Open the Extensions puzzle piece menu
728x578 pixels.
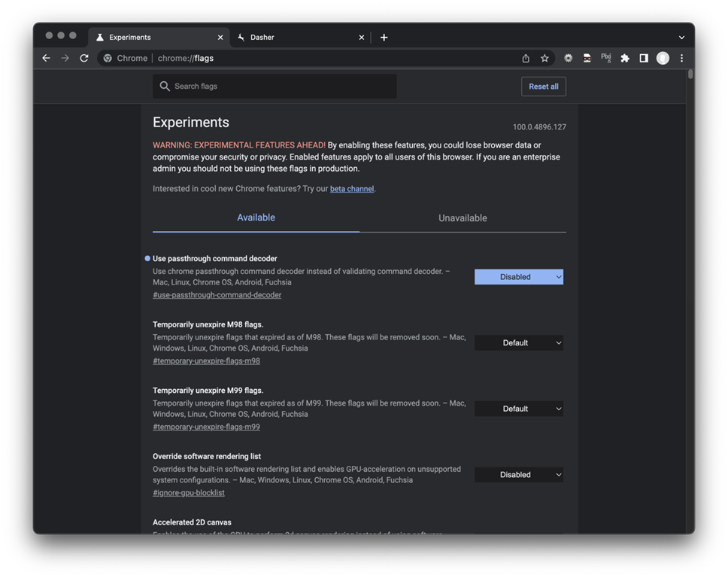[x=624, y=58]
